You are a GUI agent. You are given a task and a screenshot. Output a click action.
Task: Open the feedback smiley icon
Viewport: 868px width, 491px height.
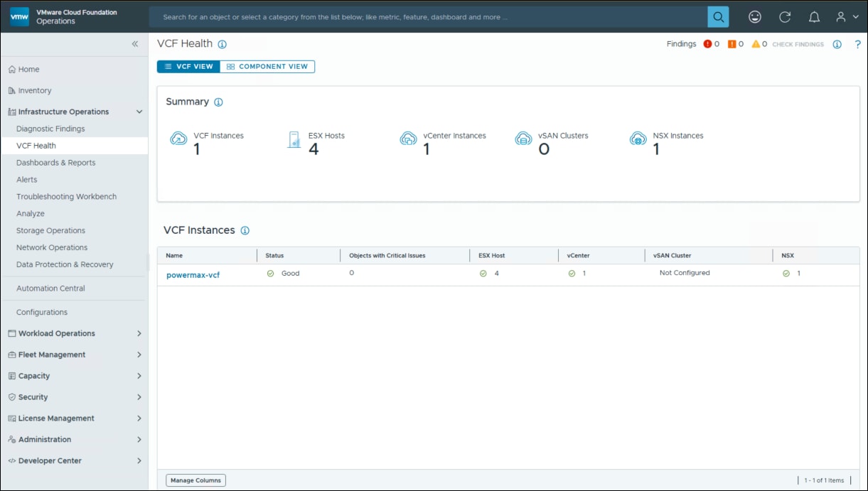755,16
